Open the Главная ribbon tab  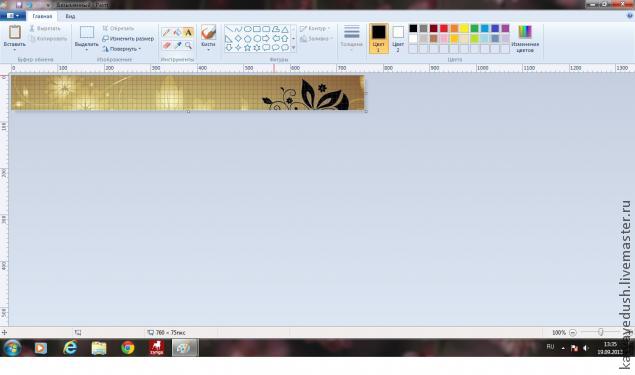coord(42,16)
